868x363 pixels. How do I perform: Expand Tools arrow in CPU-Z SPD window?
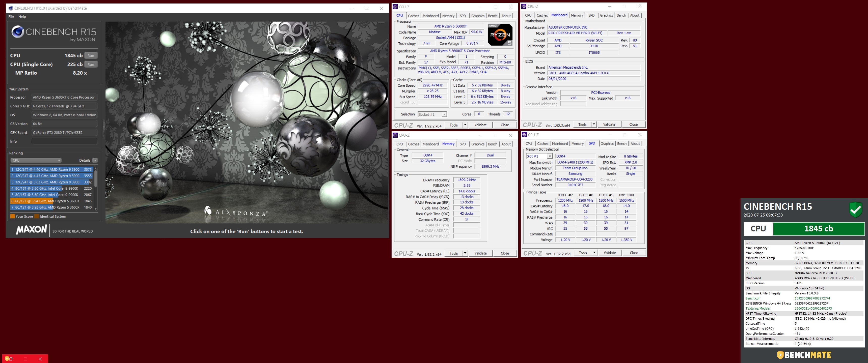click(594, 253)
